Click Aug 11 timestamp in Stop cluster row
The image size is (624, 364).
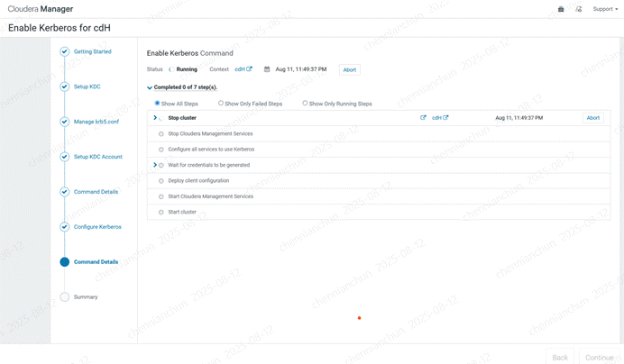pyautogui.click(x=518, y=118)
